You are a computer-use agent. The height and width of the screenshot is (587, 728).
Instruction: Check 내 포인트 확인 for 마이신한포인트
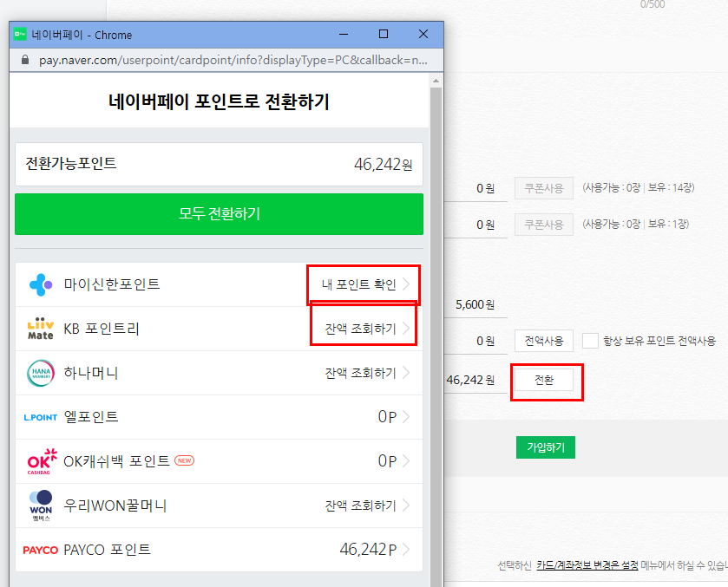coord(359,284)
